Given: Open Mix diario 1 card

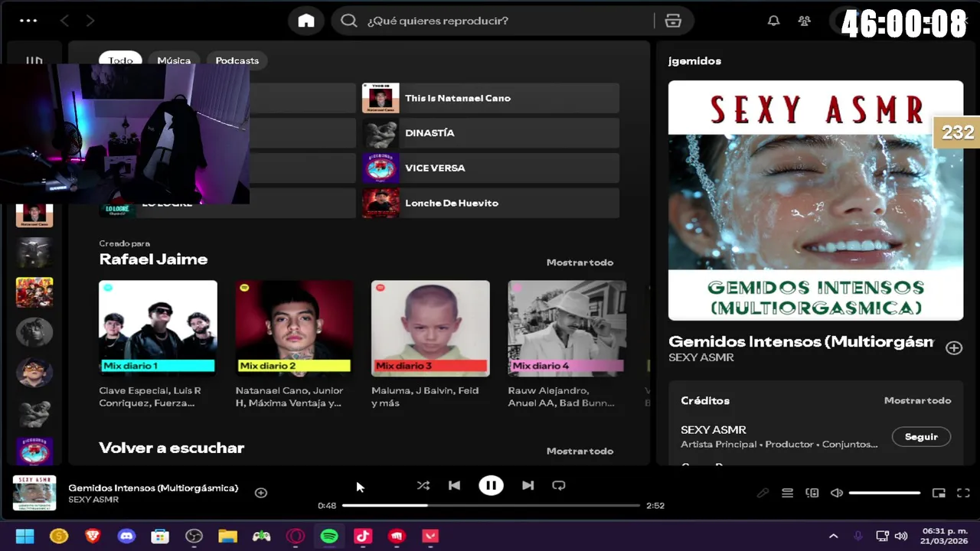Looking at the screenshot, I should (158, 344).
